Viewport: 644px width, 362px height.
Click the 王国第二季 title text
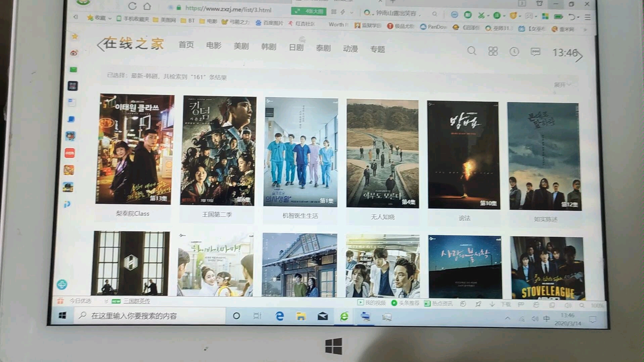click(217, 214)
